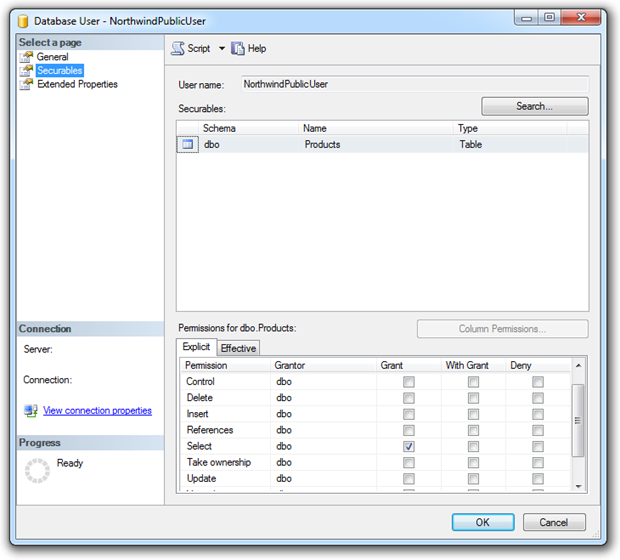
Task: Maximize the Database User window
Action: (549, 17)
